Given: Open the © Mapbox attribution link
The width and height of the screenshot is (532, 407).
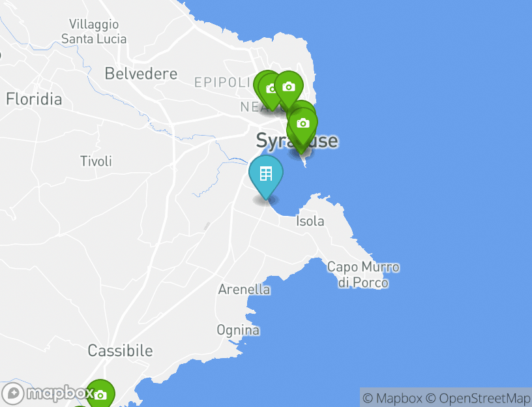Looking at the screenshot, I should pyautogui.click(x=392, y=398).
